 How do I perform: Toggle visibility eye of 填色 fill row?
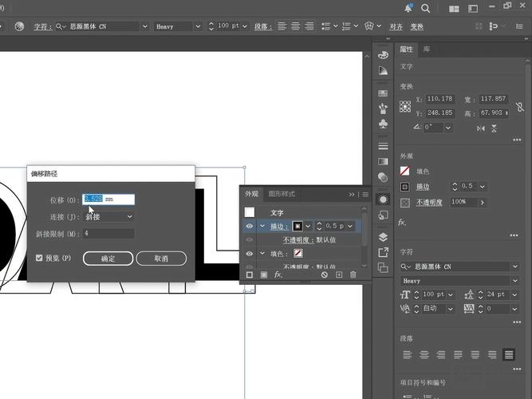pos(249,254)
